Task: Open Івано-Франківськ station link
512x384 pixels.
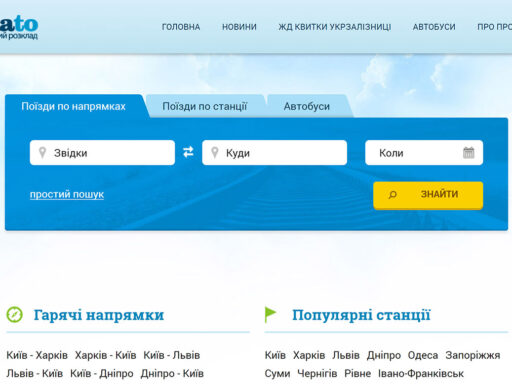Action: click(x=421, y=374)
